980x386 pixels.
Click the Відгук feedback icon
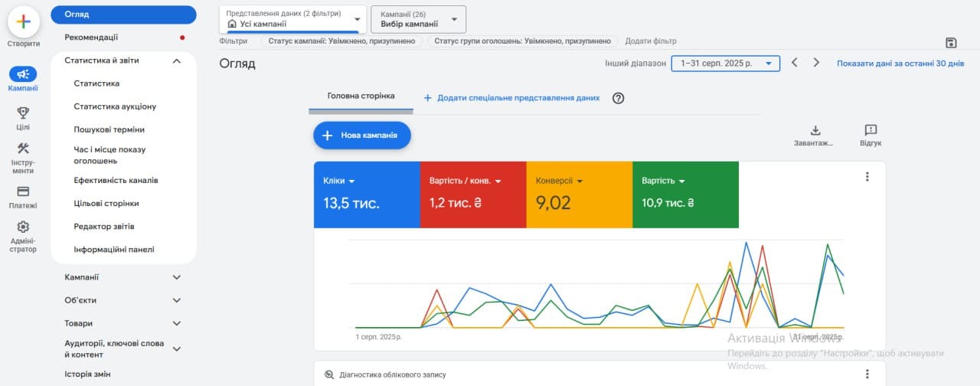tap(871, 130)
